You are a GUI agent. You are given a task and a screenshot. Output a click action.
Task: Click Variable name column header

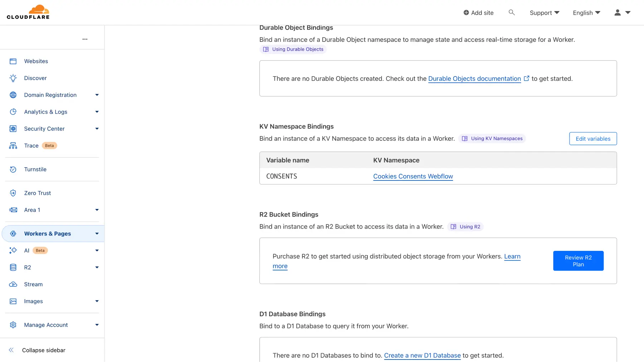pos(288,160)
